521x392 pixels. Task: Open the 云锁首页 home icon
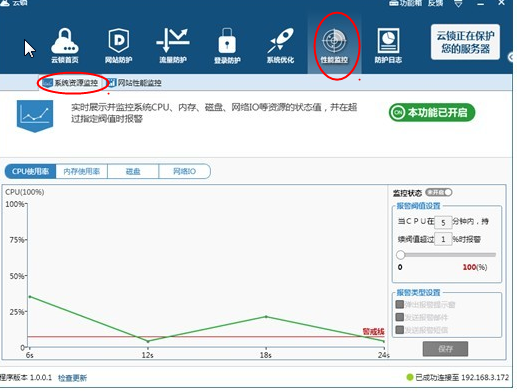click(65, 45)
